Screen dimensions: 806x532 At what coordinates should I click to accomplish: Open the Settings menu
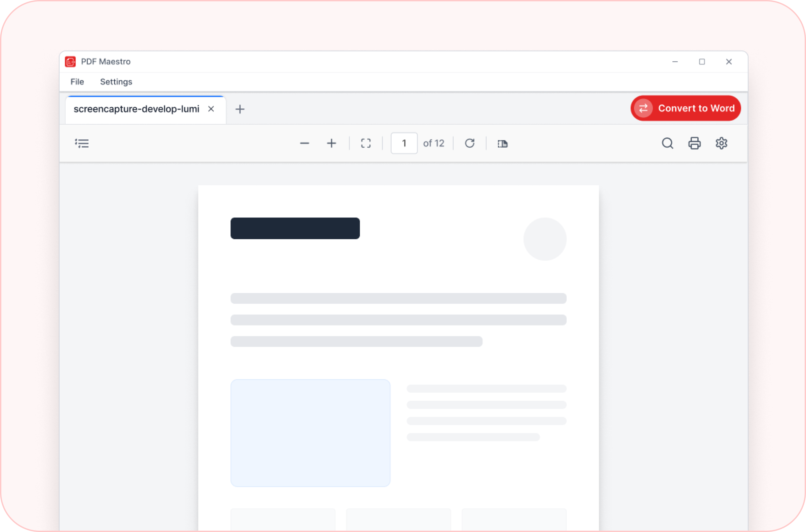pyautogui.click(x=116, y=82)
